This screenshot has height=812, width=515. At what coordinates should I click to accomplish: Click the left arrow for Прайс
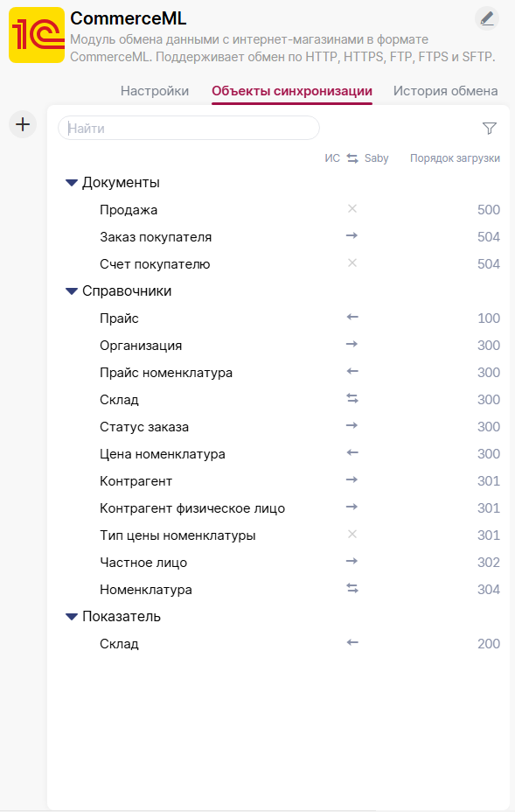click(352, 317)
